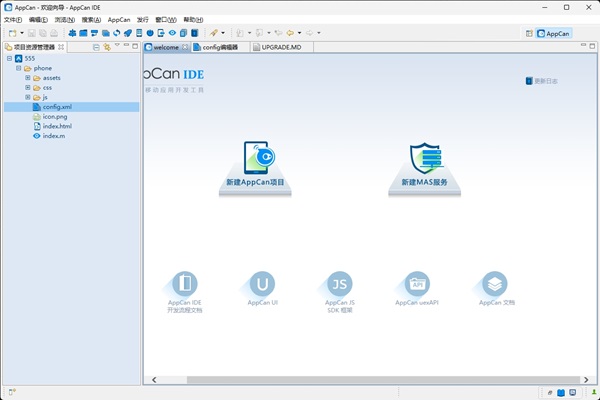Maximize the editor area
Viewport: 600px width, 400px height.
(x=592, y=46)
